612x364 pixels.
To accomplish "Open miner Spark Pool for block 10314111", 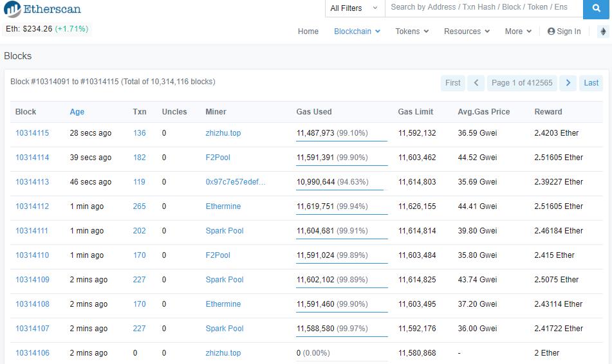I will [x=225, y=231].
